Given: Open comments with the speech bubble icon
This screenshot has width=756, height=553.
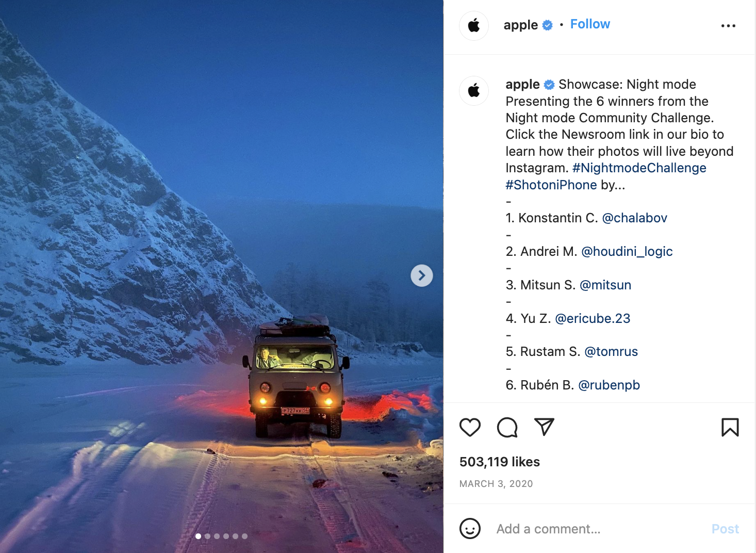Looking at the screenshot, I should [507, 427].
